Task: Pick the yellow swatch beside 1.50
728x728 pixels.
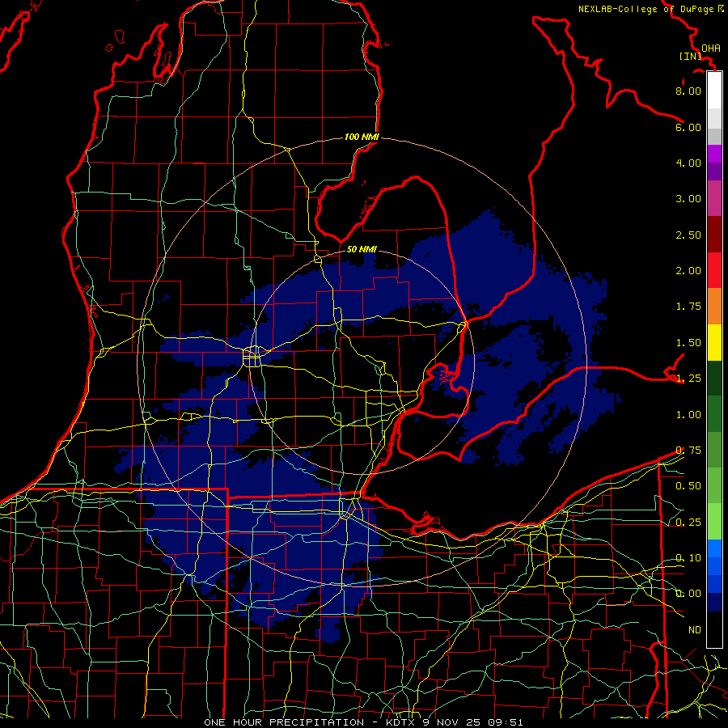Action: pyautogui.click(x=714, y=342)
